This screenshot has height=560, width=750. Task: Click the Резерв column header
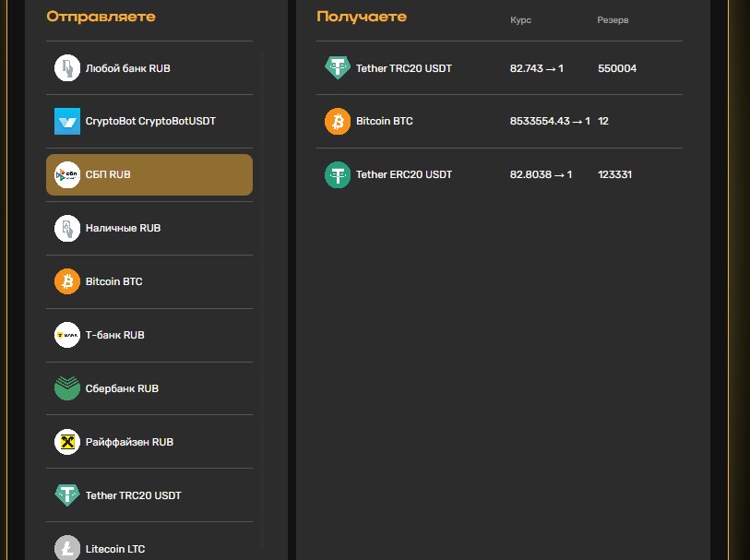(x=613, y=20)
